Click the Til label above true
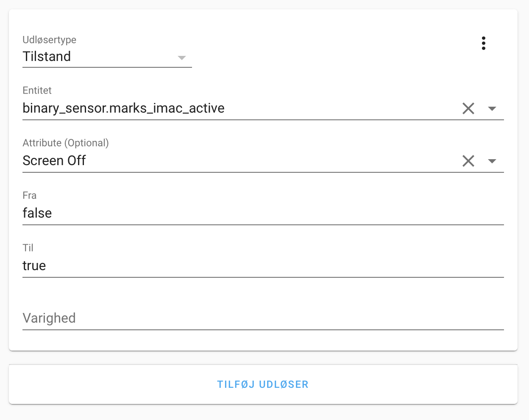 [28, 248]
